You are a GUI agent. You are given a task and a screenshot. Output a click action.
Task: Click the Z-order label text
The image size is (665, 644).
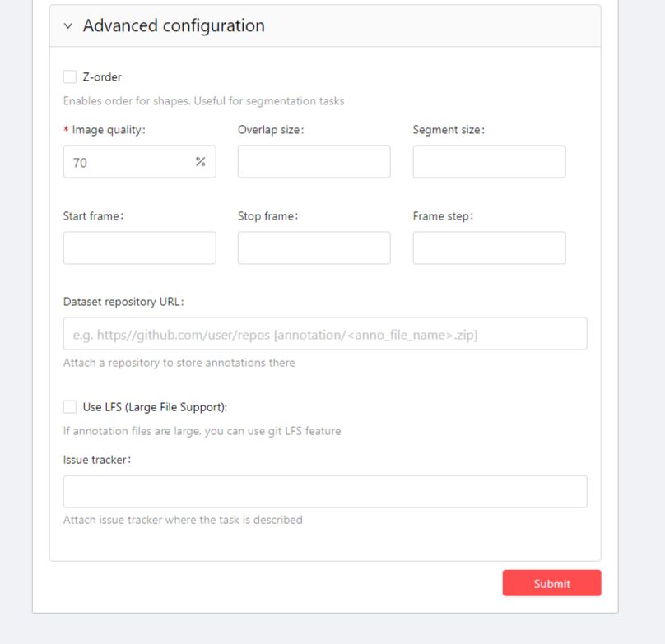click(102, 76)
